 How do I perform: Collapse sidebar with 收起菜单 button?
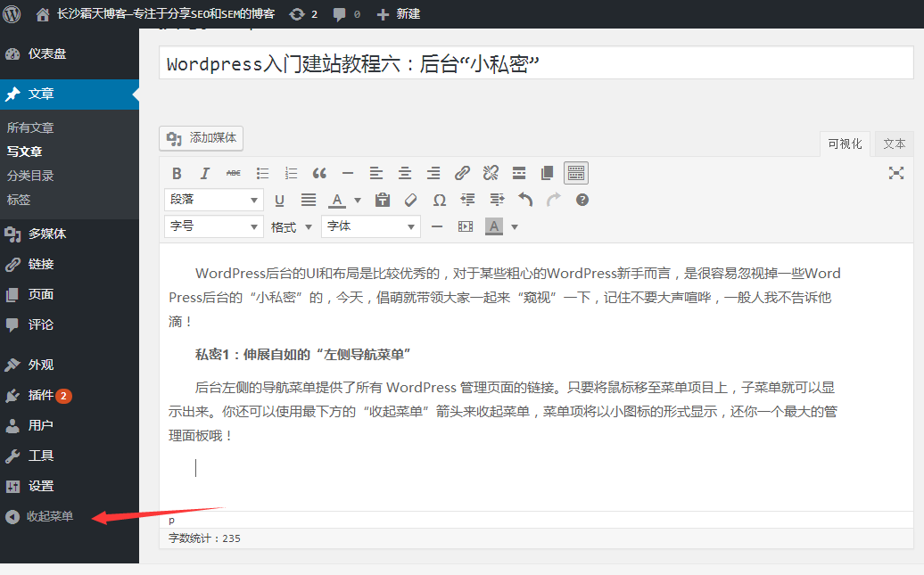(x=39, y=517)
